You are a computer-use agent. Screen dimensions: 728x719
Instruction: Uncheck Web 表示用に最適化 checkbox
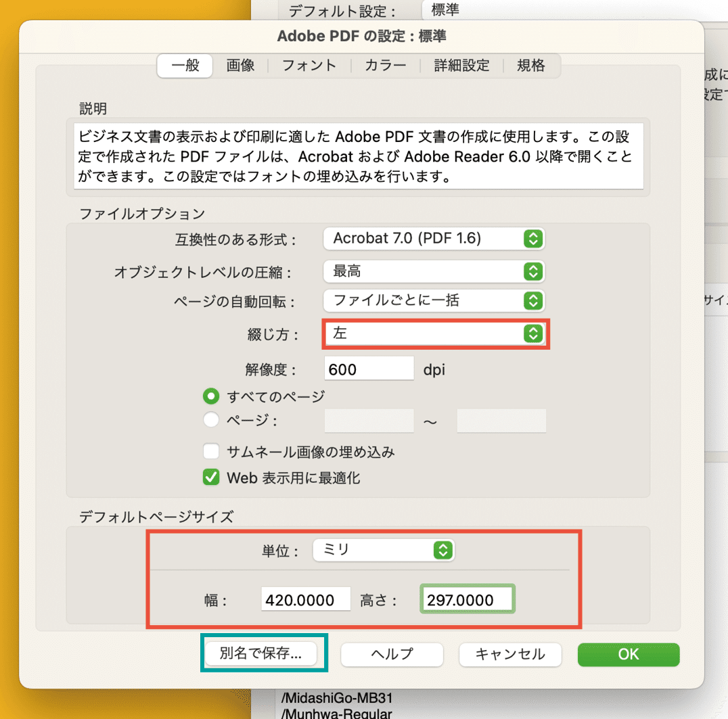click(x=211, y=477)
